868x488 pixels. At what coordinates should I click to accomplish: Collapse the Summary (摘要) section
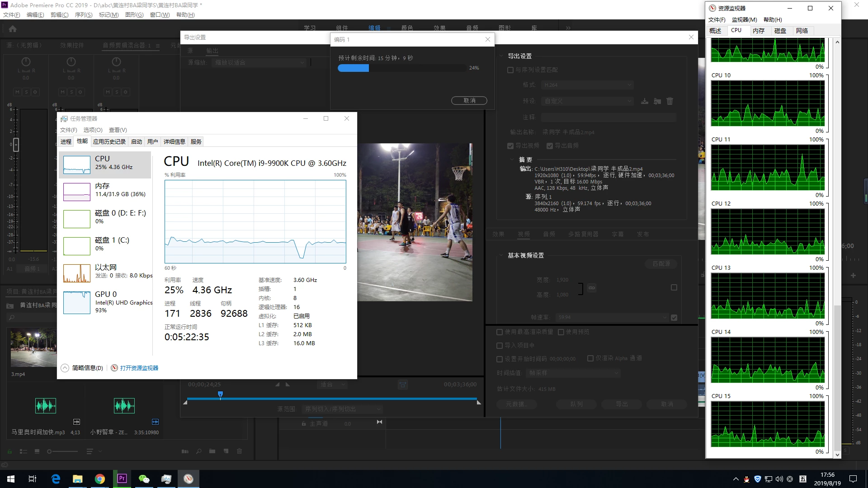coord(512,160)
